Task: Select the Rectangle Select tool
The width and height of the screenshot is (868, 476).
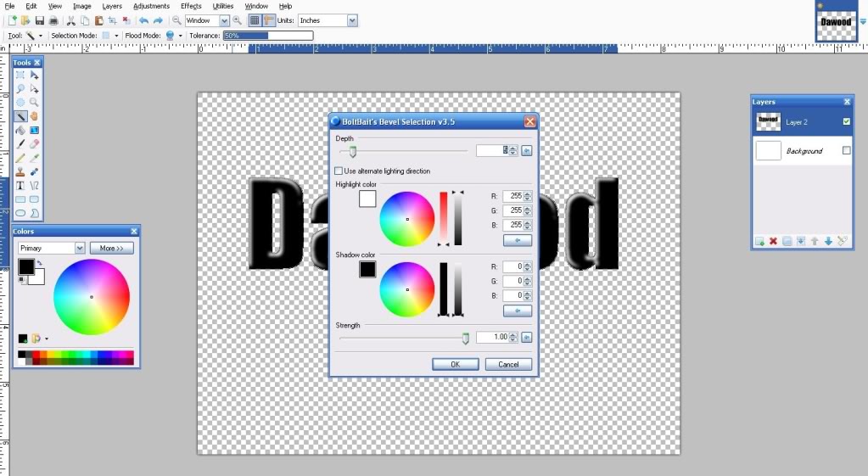Action: (x=20, y=75)
